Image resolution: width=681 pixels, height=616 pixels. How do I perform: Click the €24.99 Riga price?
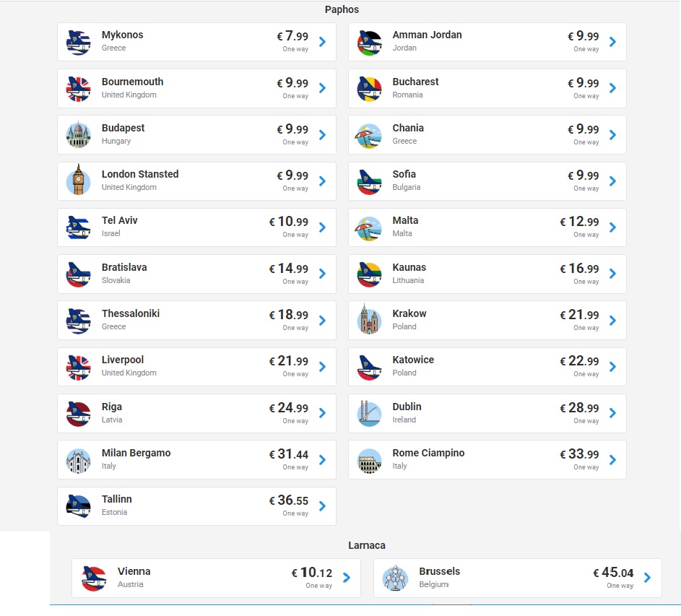point(288,408)
